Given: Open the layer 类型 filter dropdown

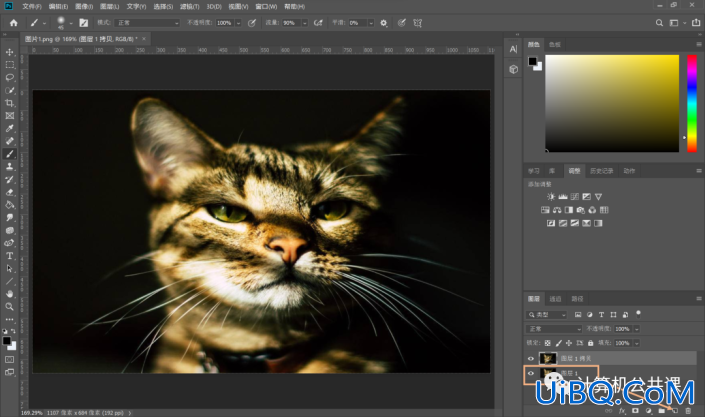Looking at the screenshot, I should 547,314.
